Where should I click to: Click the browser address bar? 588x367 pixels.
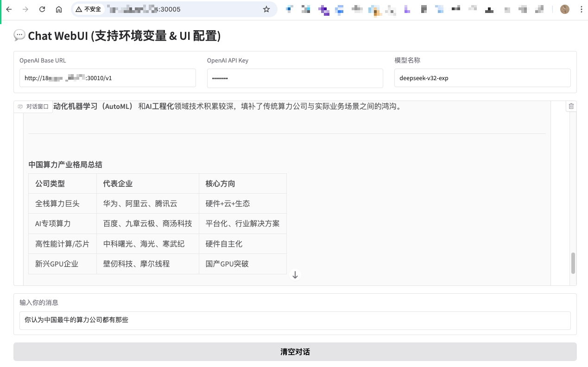(185, 9)
